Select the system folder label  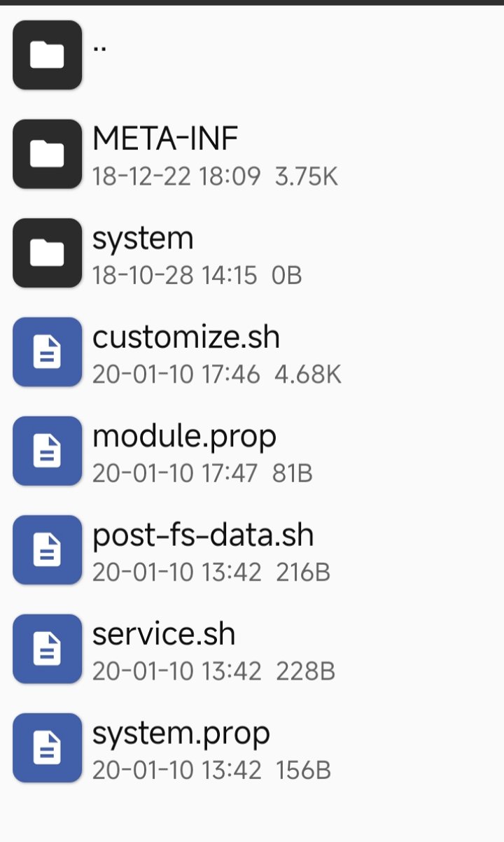[143, 239]
